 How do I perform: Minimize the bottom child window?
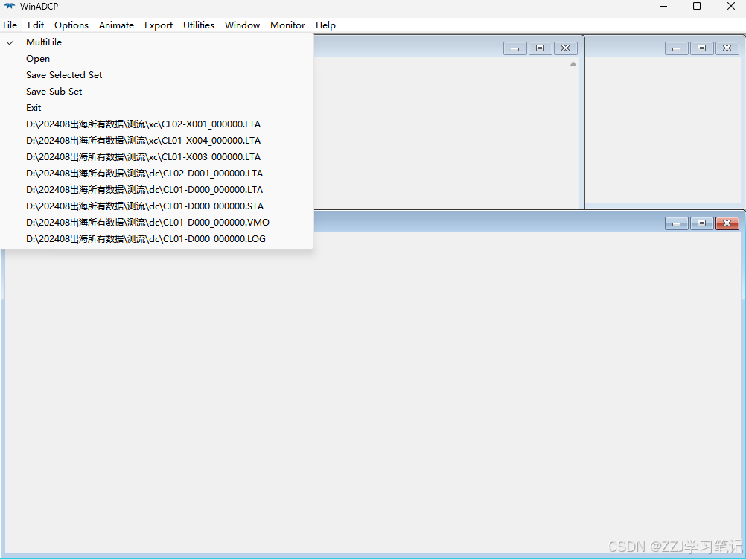(676, 223)
